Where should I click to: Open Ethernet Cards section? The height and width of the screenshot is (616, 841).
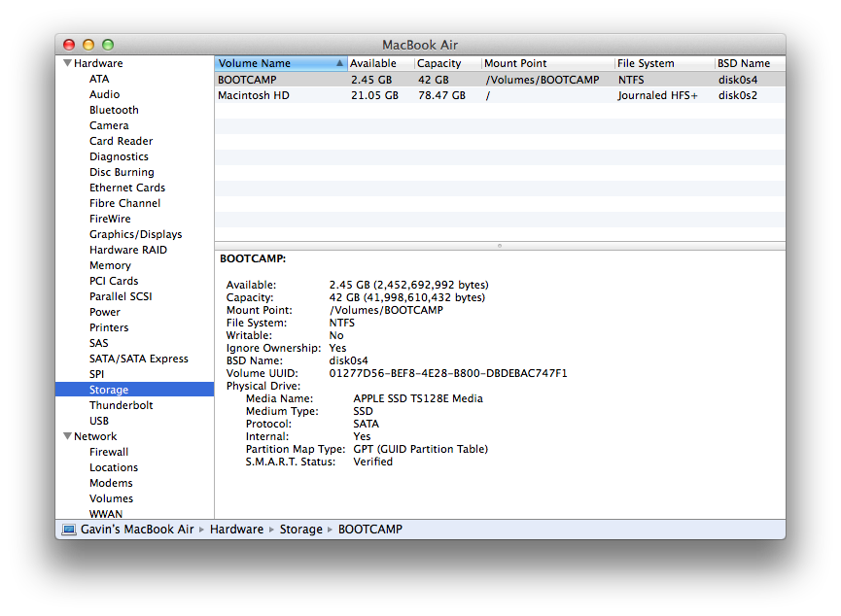(127, 188)
